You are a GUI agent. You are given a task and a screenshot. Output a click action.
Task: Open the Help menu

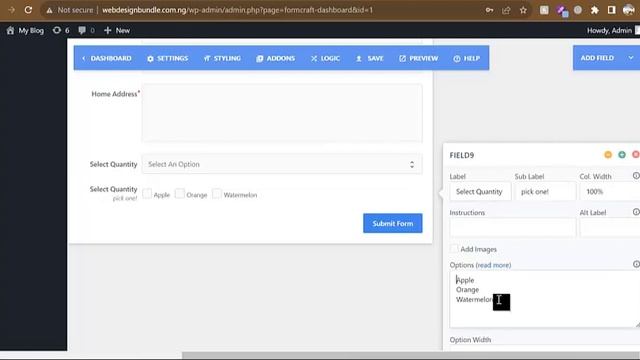click(467, 58)
